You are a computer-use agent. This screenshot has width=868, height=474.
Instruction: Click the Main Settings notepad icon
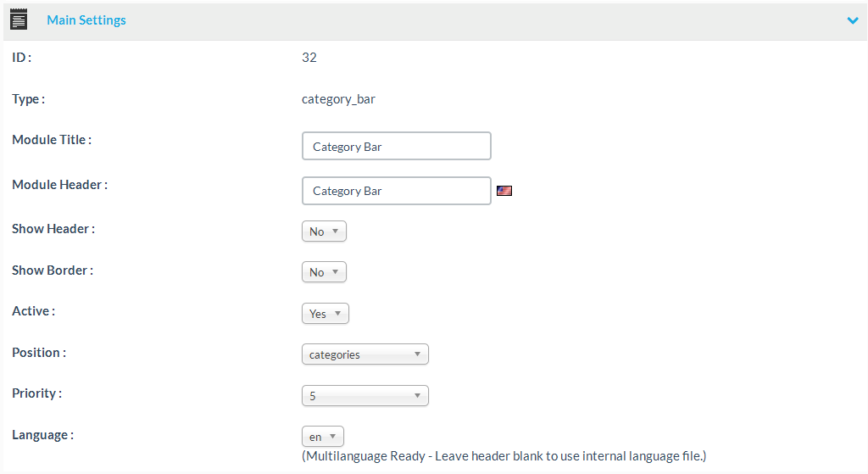19,20
